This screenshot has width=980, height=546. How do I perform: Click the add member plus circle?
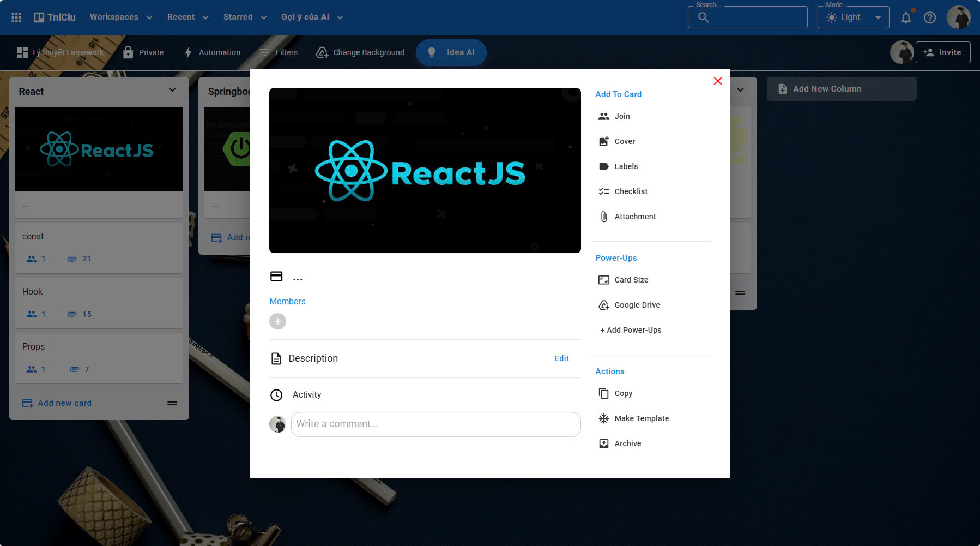coord(277,321)
